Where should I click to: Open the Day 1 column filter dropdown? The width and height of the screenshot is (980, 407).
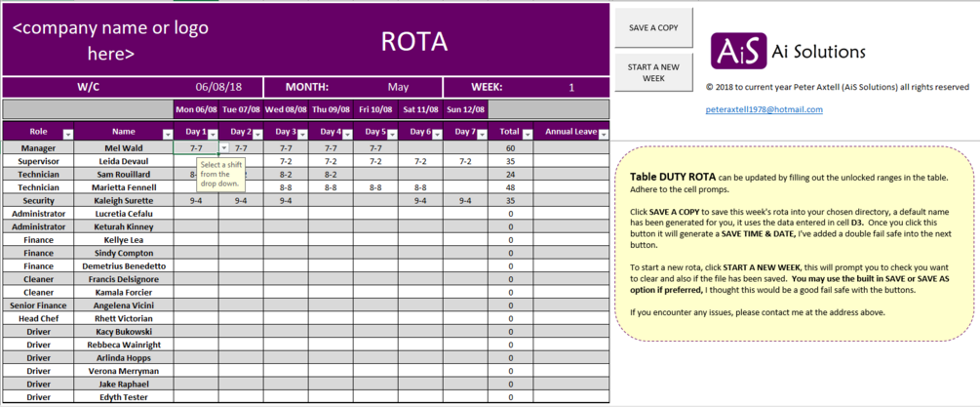pyautogui.click(x=213, y=135)
